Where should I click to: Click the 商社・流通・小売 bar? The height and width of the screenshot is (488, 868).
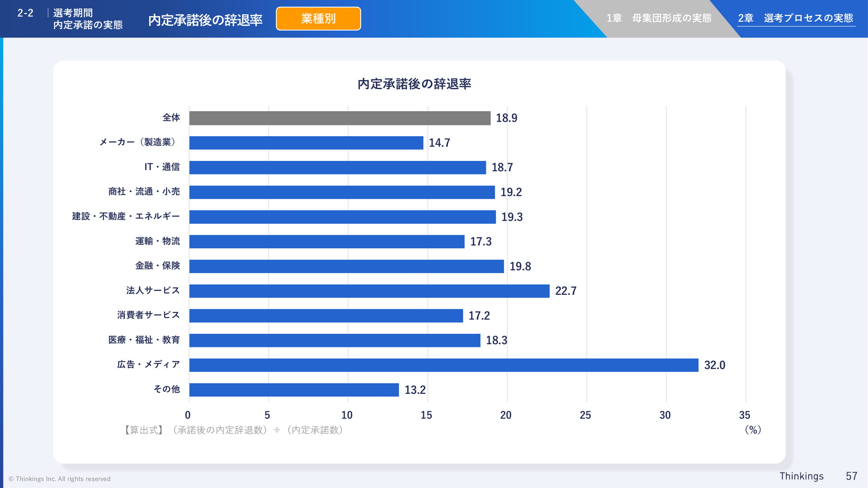click(x=342, y=192)
